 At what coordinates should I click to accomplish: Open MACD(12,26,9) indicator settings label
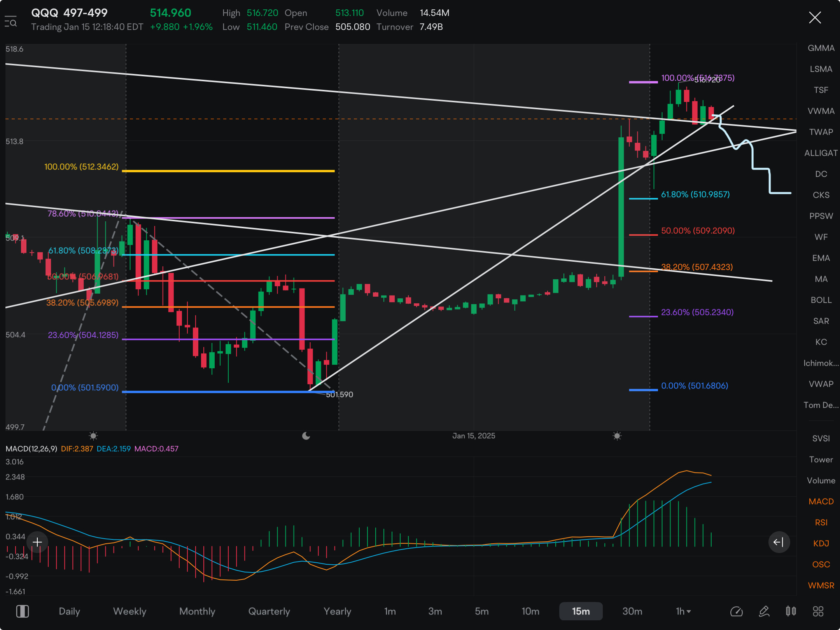coord(31,449)
